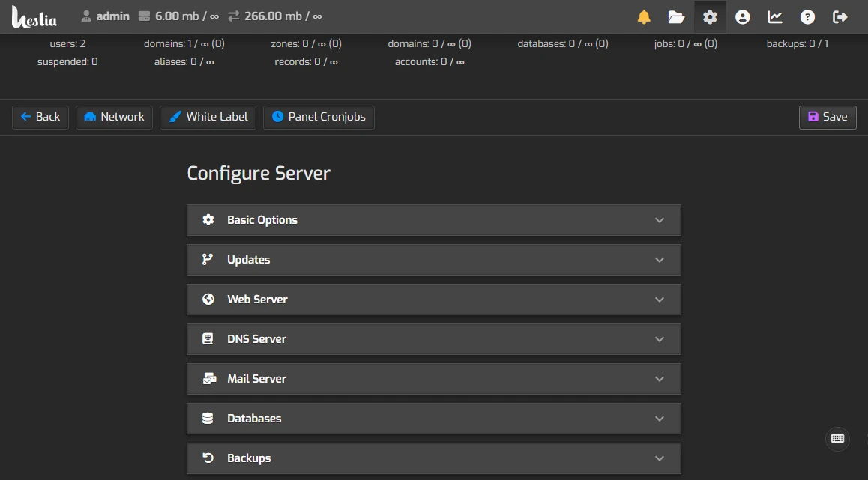Click the 'databases: 0 / ∞ (0)' statistic

(x=563, y=43)
